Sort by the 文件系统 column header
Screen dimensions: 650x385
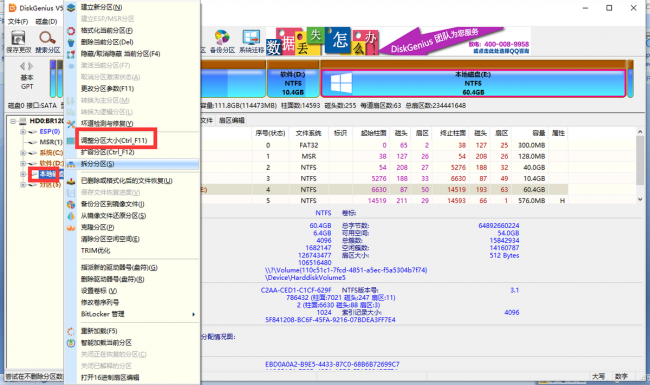click(308, 133)
